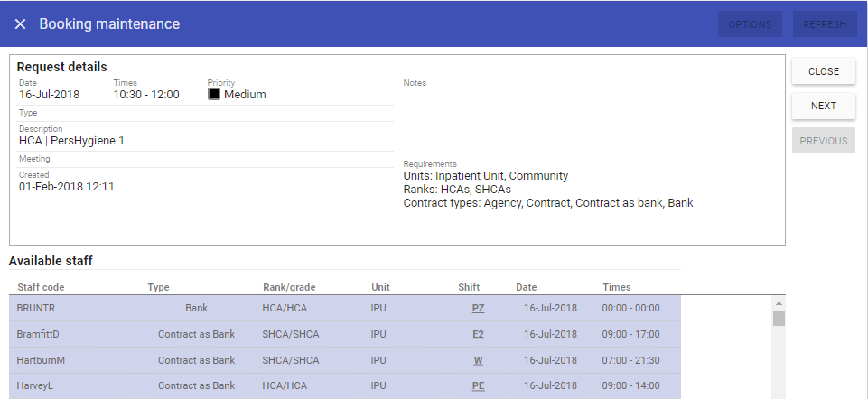Click the Description field HCA | PersHygiene 1
This screenshot has height=399, width=868.
pyautogui.click(x=72, y=141)
